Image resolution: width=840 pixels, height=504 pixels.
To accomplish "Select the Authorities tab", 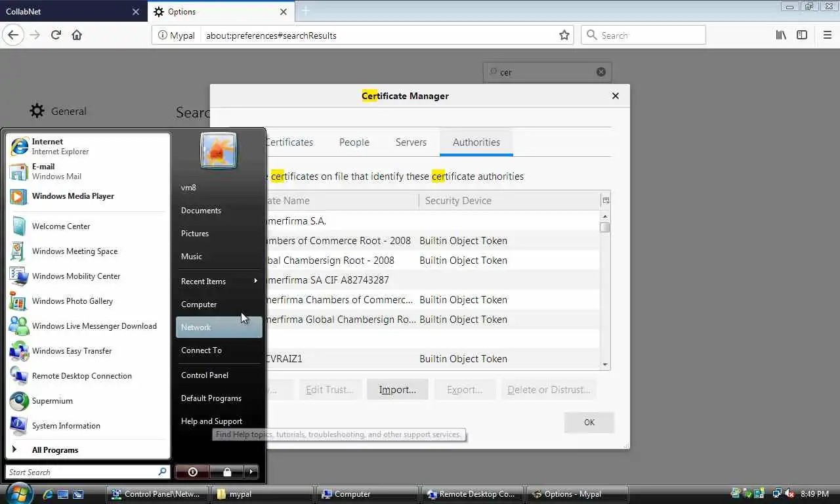I will coord(476,142).
